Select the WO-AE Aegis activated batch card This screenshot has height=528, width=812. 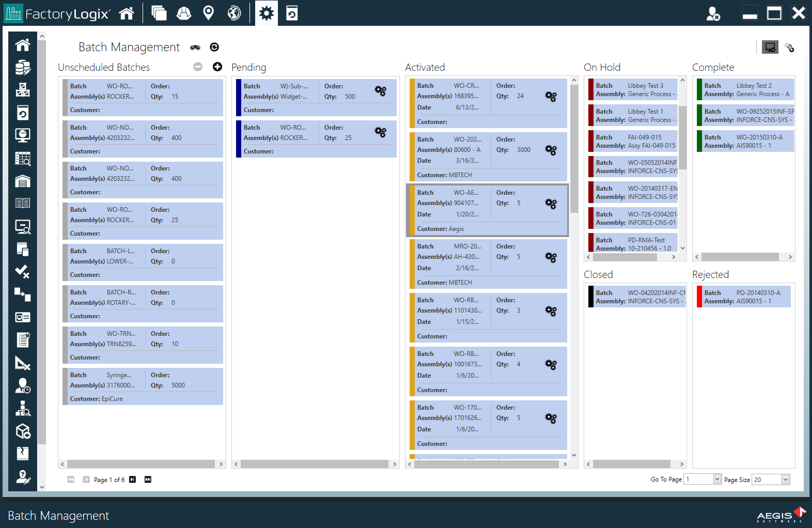487,210
